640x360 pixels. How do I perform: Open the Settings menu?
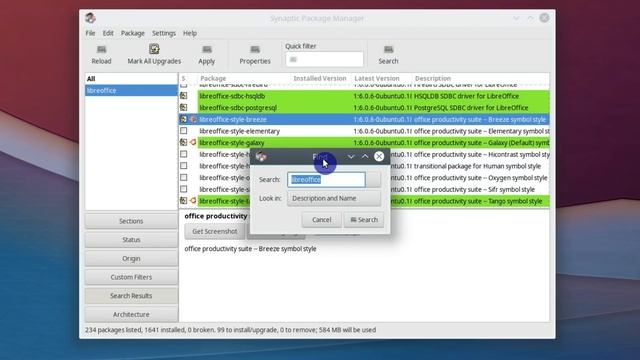coord(164,33)
